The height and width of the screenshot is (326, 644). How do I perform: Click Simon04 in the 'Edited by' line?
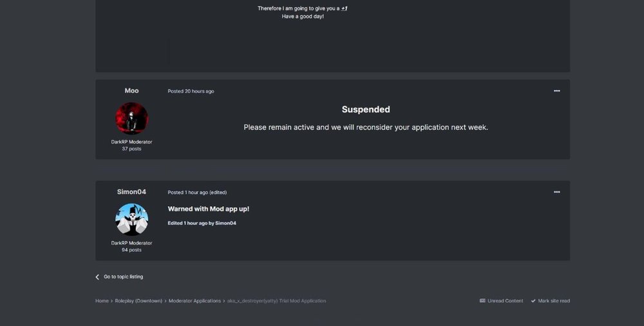[x=225, y=223]
